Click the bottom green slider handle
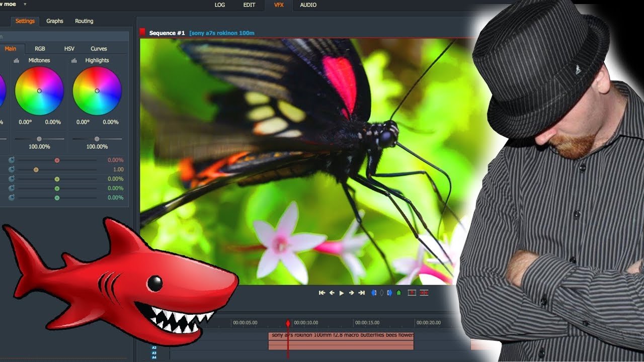Screen dimensions: 644x362 [x=57, y=198]
